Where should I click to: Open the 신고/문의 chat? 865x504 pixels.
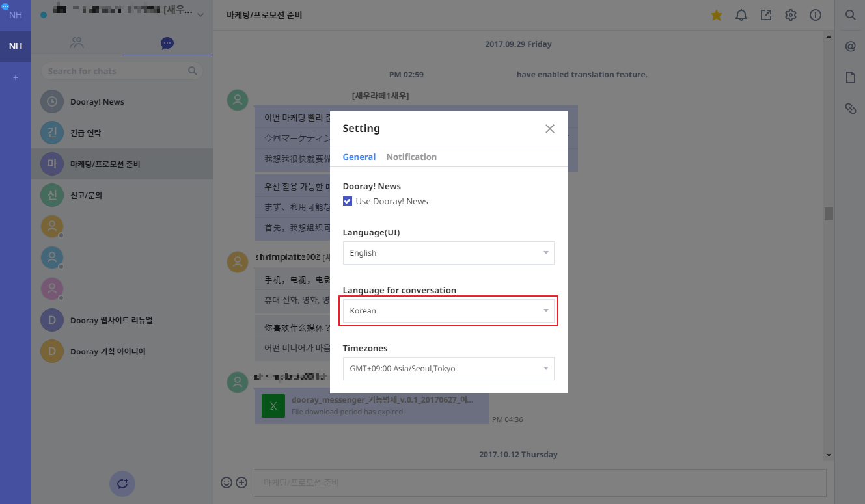[122, 196]
